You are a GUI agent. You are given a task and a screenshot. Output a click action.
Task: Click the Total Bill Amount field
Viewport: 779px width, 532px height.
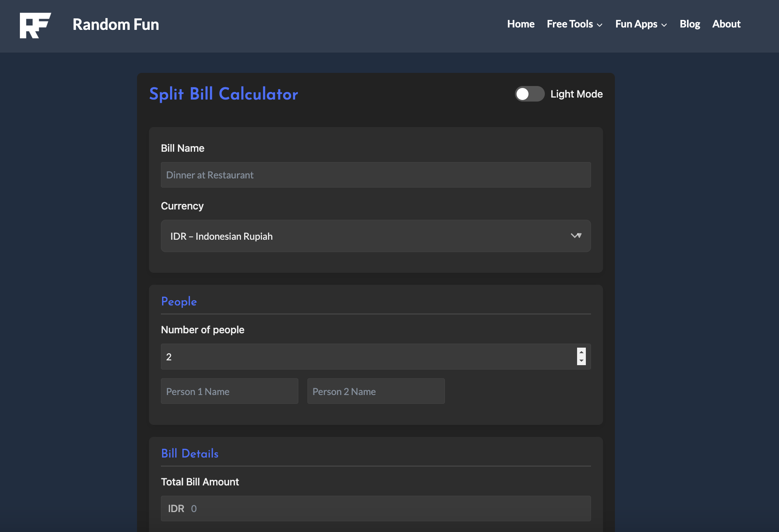coord(376,509)
